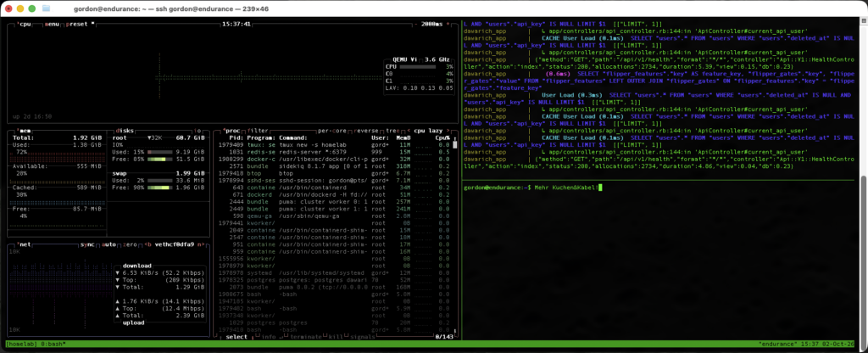
Task: Select the sidekiq 8.1.7 process row
Action: (334, 166)
